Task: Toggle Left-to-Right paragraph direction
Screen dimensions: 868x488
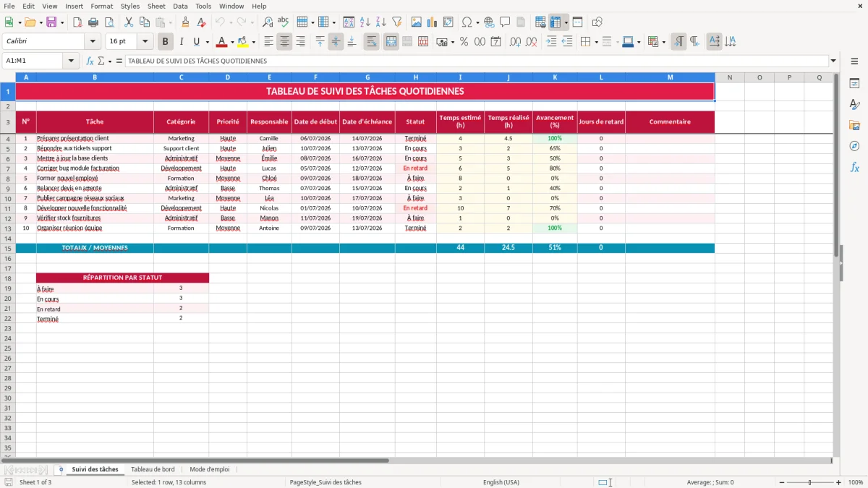Action: (678, 42)
